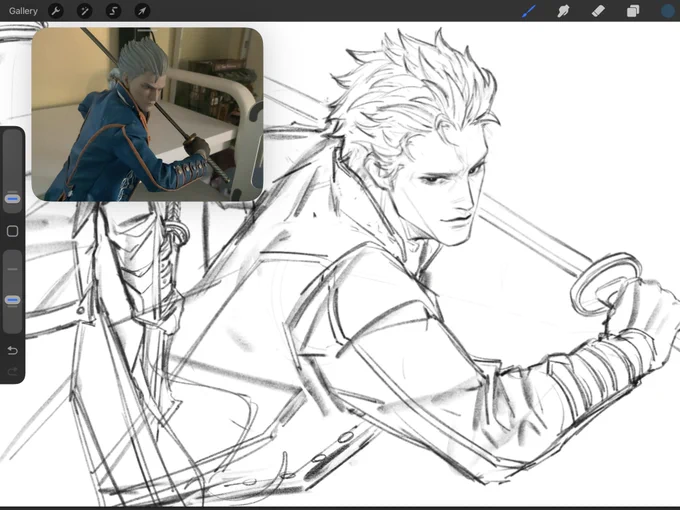Undo the last stroke
Viewport: 680px width, 510px height.
coord(13,350)
